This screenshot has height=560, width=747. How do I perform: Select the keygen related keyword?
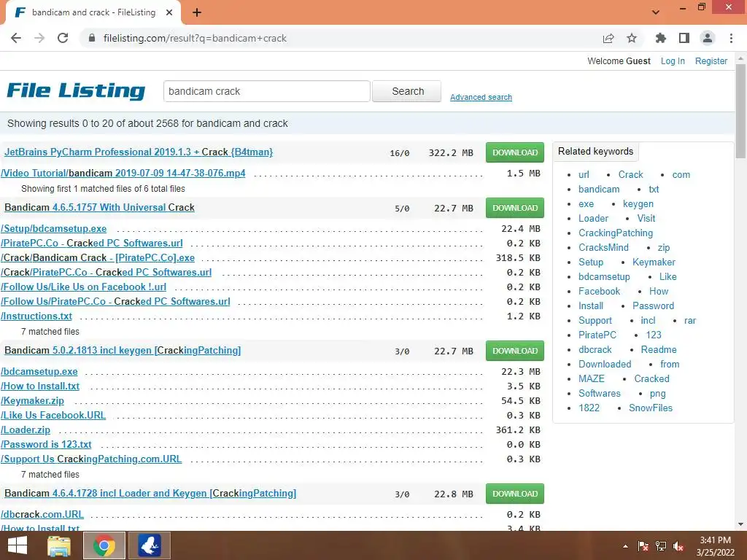tap(638, 204)
